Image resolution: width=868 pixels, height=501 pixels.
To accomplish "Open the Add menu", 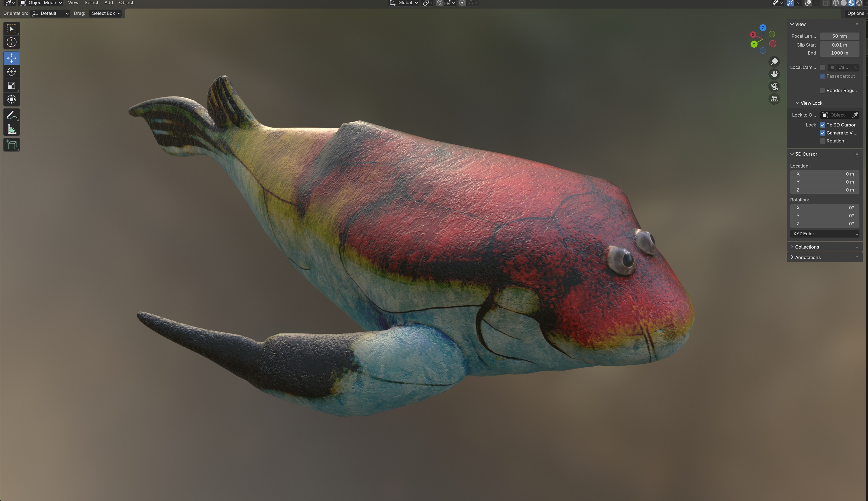I will pyautogui.click(x=108, y=3).
